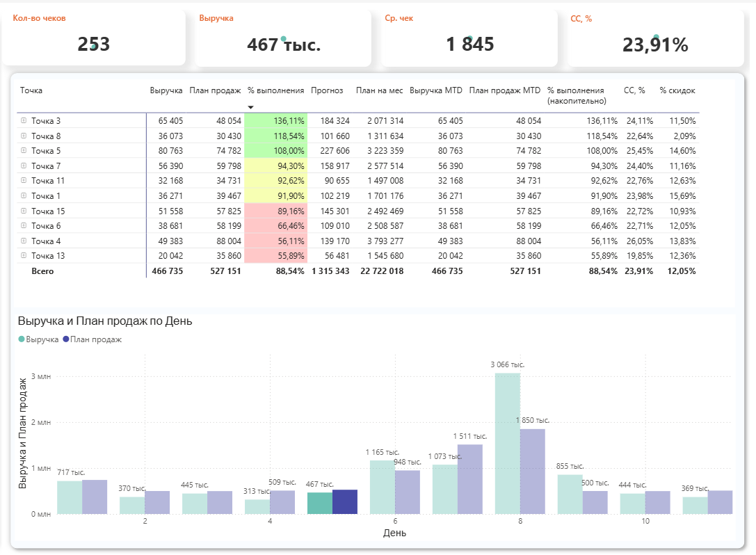This screenshot has height=555, width=756.
Task: Click Точка 4's red 56,11% cell
Action: pyautogui.click(x=275, y=241)
